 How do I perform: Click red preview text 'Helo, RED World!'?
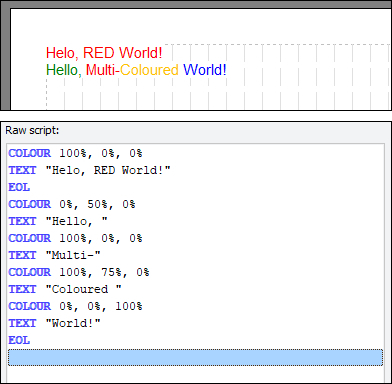click(x=104, y=53)
